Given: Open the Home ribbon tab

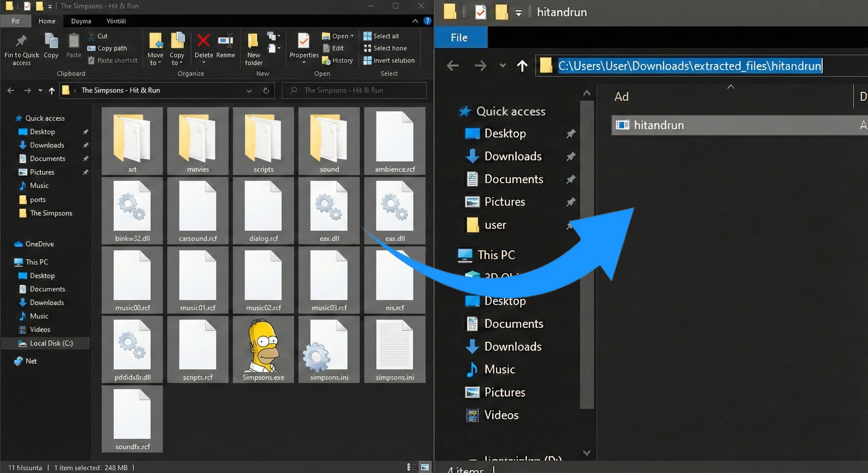Looking at the screenshot, I should point(47,21).
